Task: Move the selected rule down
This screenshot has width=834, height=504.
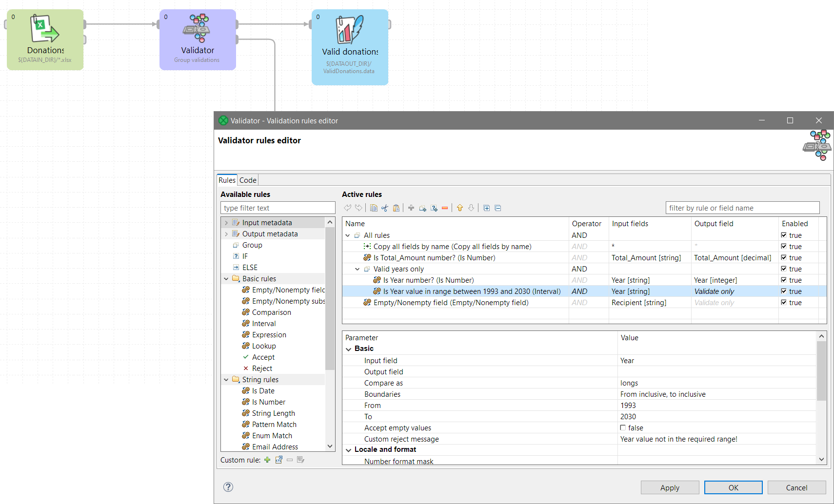Action: (x=471, y=208)
